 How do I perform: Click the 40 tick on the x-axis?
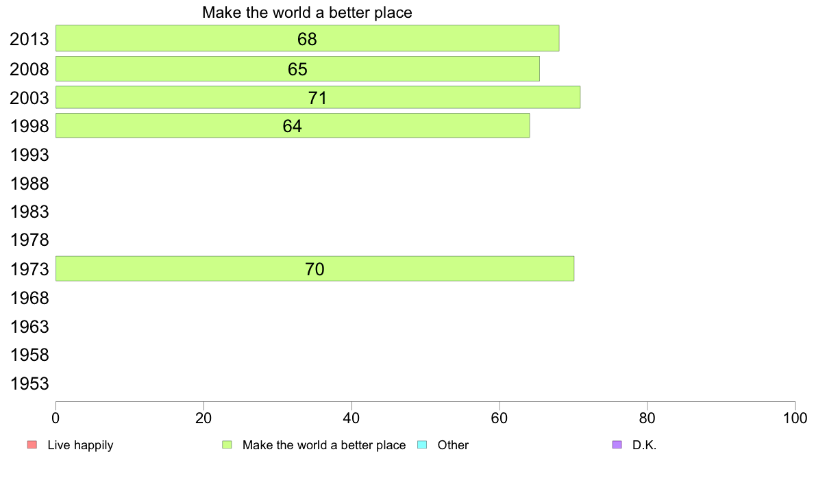(x=351, y=418)
